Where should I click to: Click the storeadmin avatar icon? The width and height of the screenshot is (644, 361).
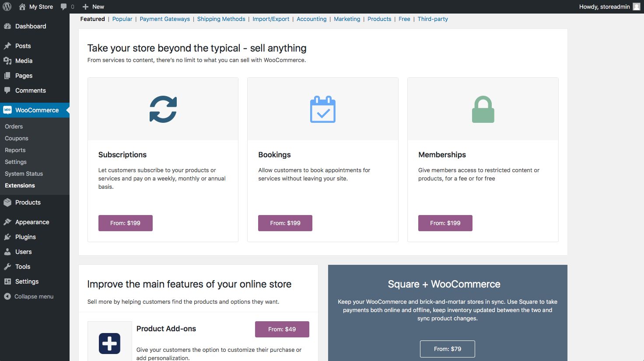click(x=637, y=7)
